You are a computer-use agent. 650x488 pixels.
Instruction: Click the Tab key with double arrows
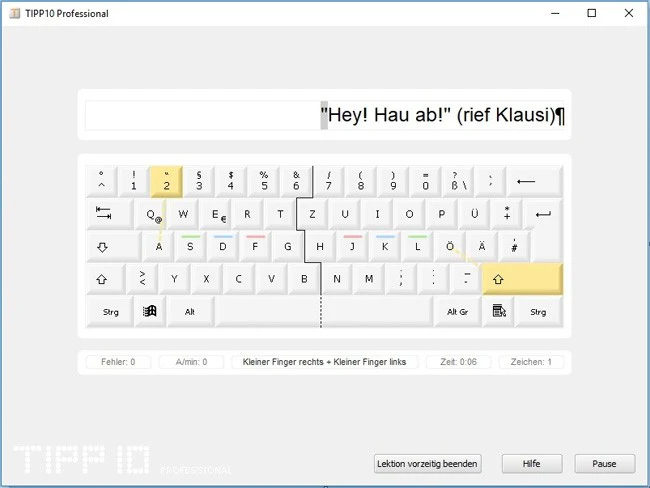pyautogui.click(x=110, y=214)
